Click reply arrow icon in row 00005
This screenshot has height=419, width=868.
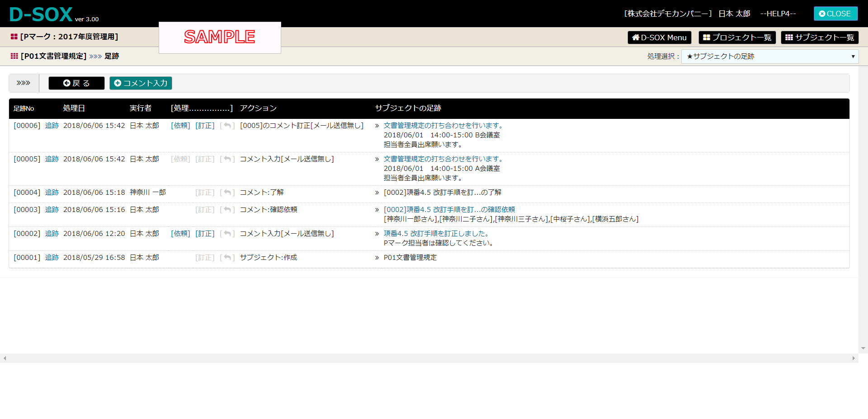pos(227,159)
